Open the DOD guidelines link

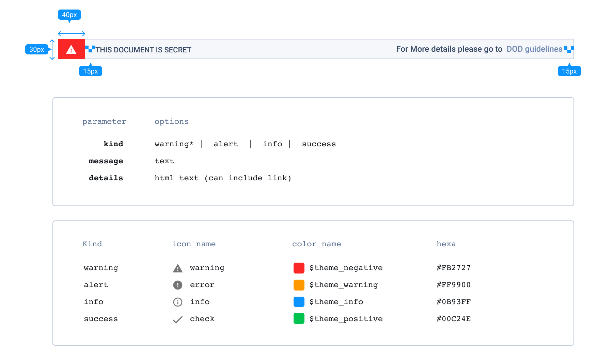tap(534, 49)
